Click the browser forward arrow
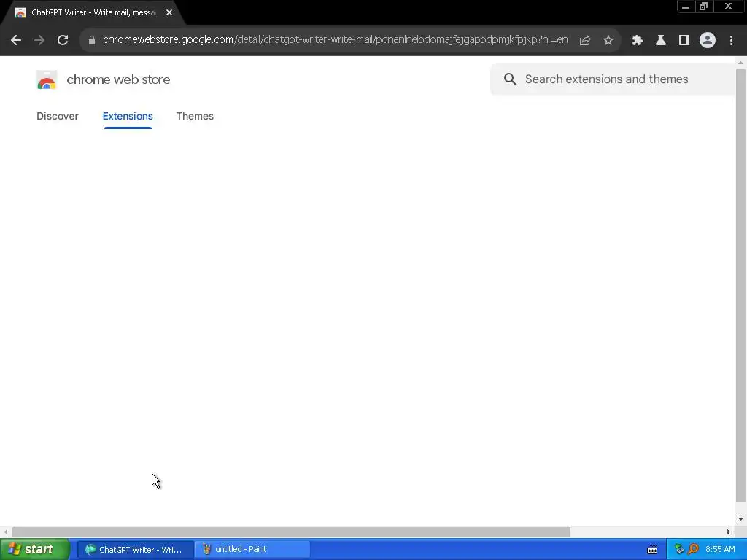The height and width of the screenshot is (560, 747). click(x=39, y=40)
